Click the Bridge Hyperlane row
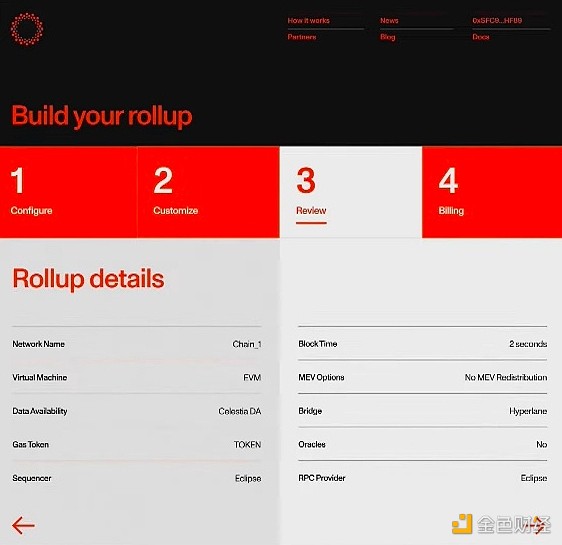Image resolution: width=562 pixels, height=545 pixels. (423, 411)
